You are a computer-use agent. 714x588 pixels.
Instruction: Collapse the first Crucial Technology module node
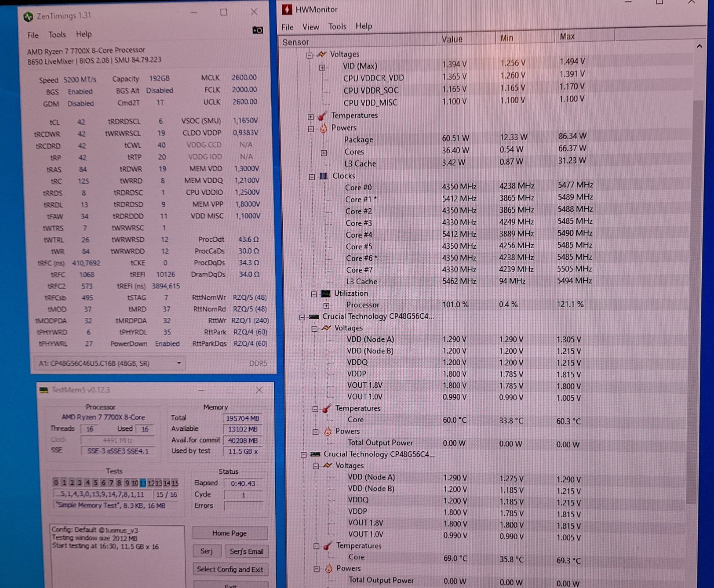(x=302, y=317)
